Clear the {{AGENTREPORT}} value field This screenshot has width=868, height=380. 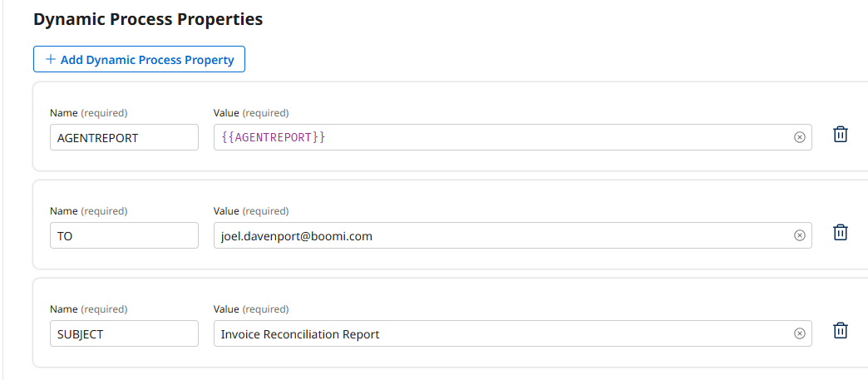point(800,137)
